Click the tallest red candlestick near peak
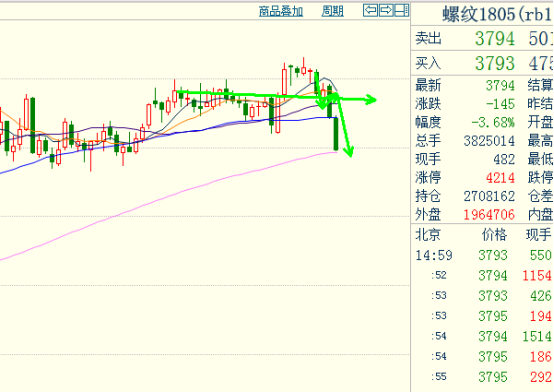Screen dimensions: 554x392 pyautogui.click(x=284, y=82)
